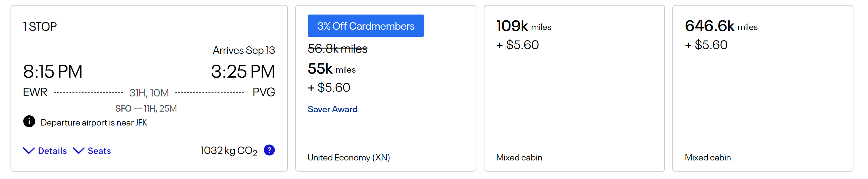The image size is (868, 179).
Task: Click the United Economy (XN) label
Action: tap(349, 157)
